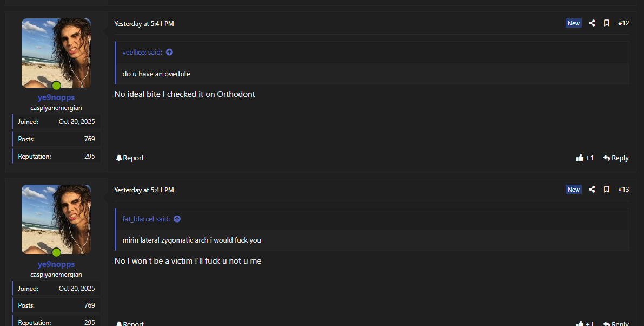Click ye9nopps avatar on post #13

[x=56, y=219]
